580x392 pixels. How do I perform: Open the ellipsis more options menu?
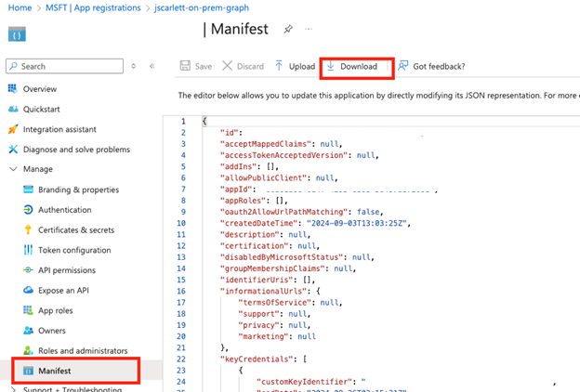coord(309,30)
